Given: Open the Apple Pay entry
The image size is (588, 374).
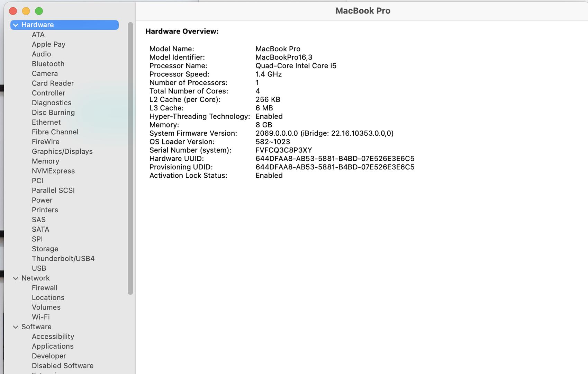Looking at the screenshot, I should (x=48, y=44).
